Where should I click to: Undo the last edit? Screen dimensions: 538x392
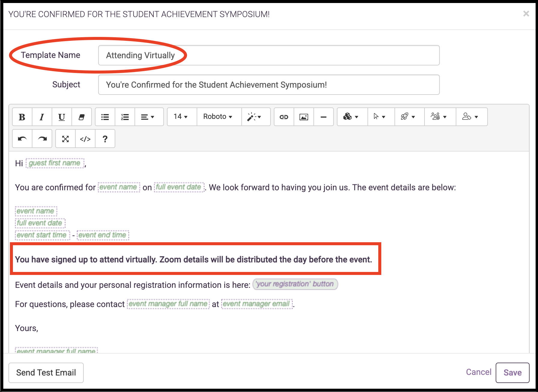click(x=22, y=139)
